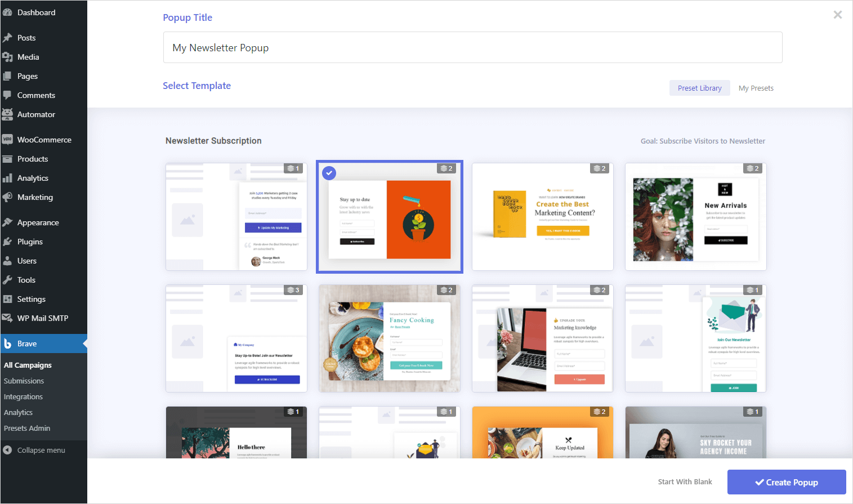The height and width of the screenshot is (504, 853).
Task: Click the WP Mail SMTP envelope icon
Action: pos(7,318)
